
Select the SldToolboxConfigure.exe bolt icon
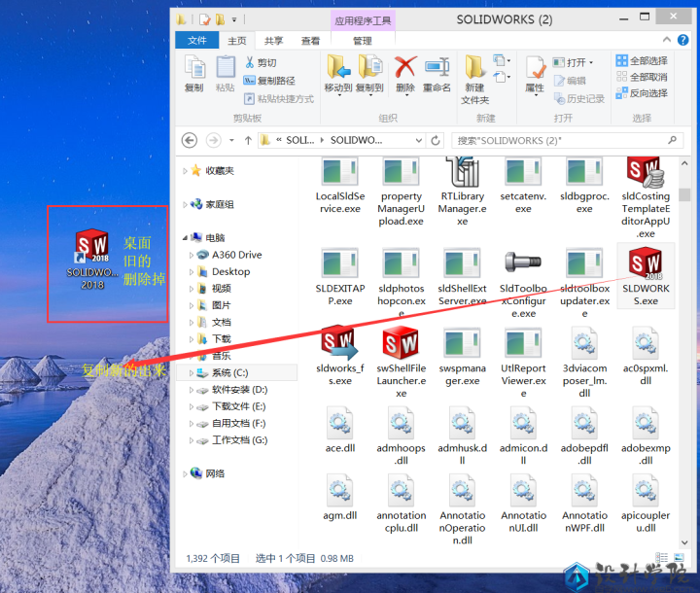[x=523, y=266]
